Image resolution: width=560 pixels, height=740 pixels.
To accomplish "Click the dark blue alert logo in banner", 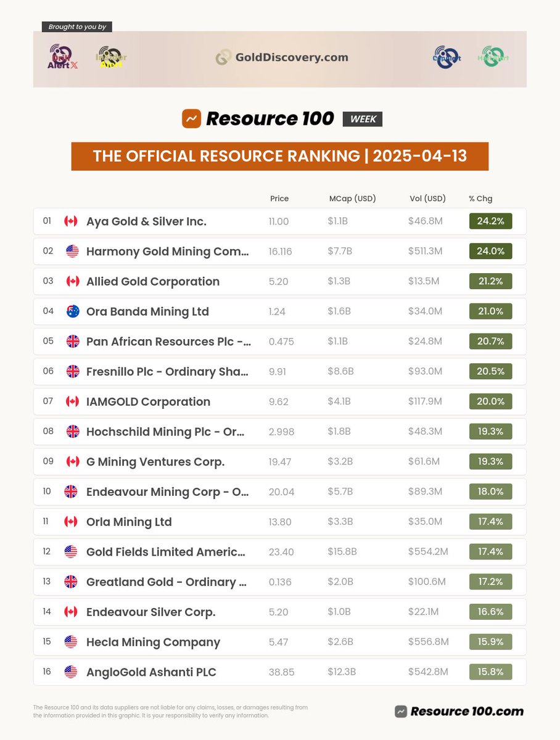I will point(447,57).
